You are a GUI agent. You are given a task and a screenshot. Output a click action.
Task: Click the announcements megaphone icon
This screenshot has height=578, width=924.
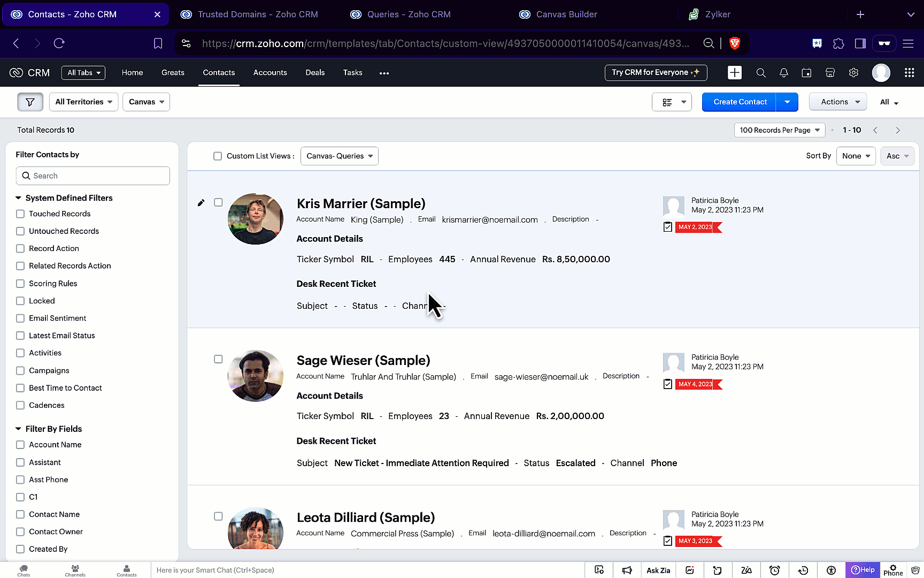click(x=627, y=571)
